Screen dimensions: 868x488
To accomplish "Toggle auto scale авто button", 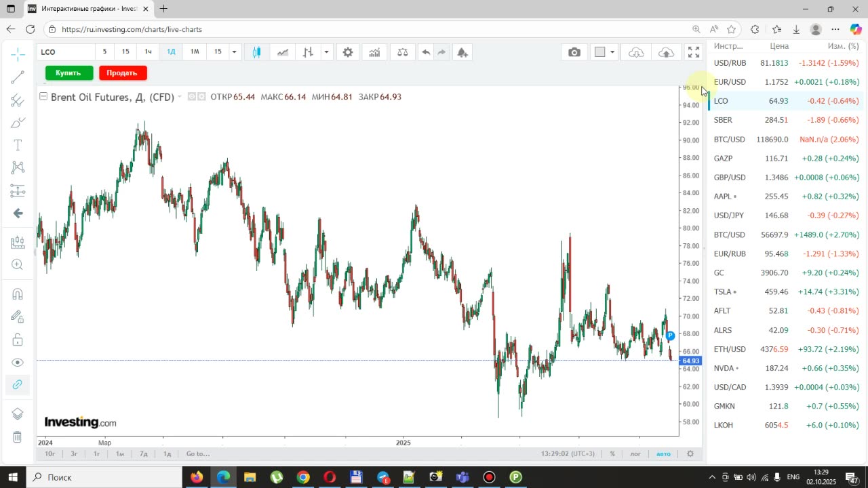I will (x=663, y=453).
